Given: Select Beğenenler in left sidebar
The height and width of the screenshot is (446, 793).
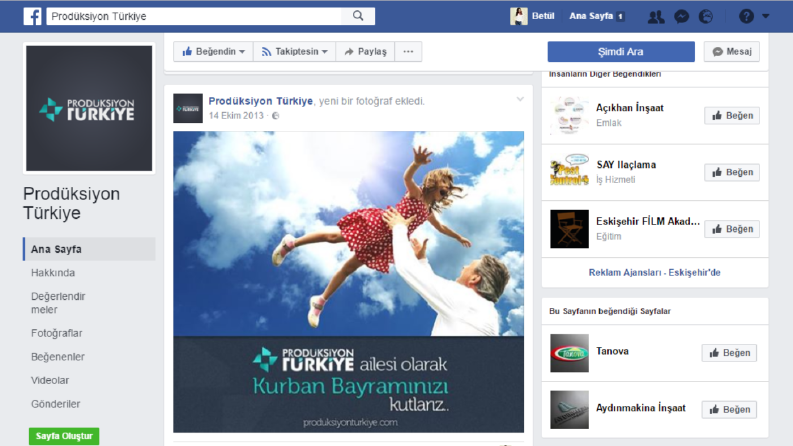Looking at the screenshot, I should 58,357.
